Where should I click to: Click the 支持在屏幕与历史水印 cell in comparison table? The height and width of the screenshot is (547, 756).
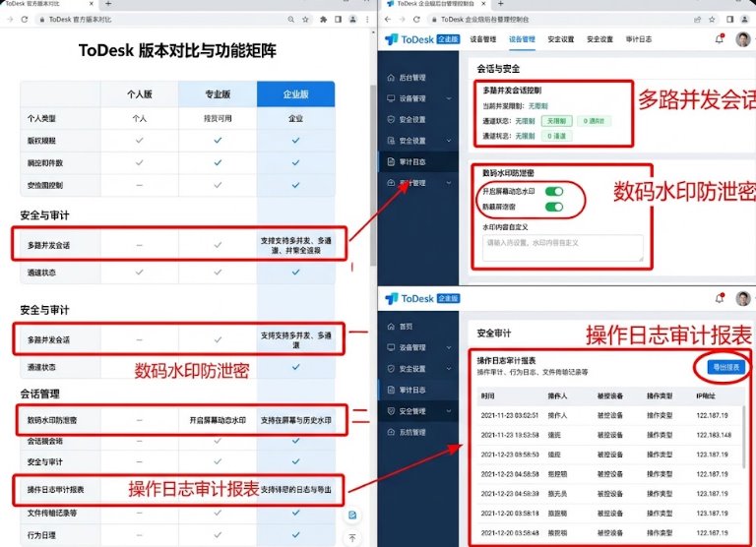click(295, 420)
